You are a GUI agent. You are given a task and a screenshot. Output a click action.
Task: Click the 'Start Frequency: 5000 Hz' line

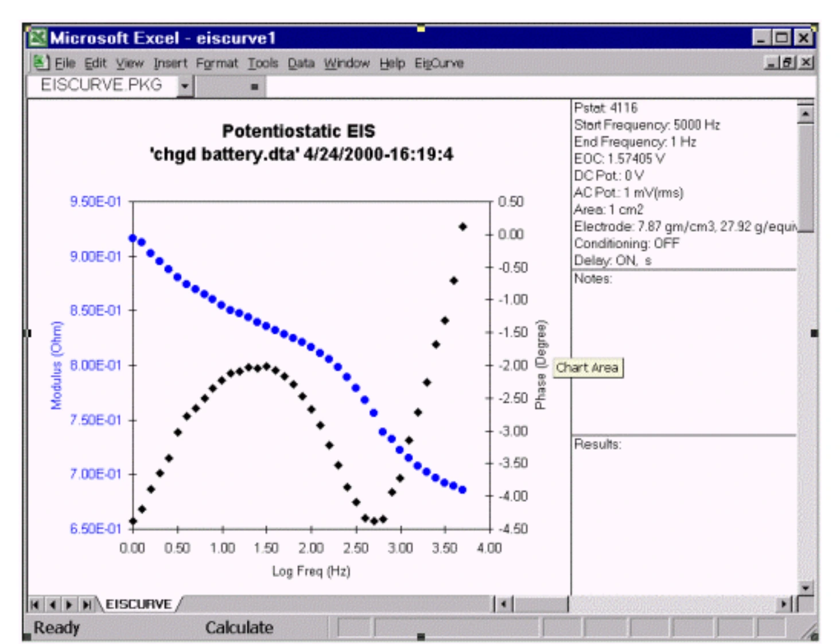[x=647, y=125]
